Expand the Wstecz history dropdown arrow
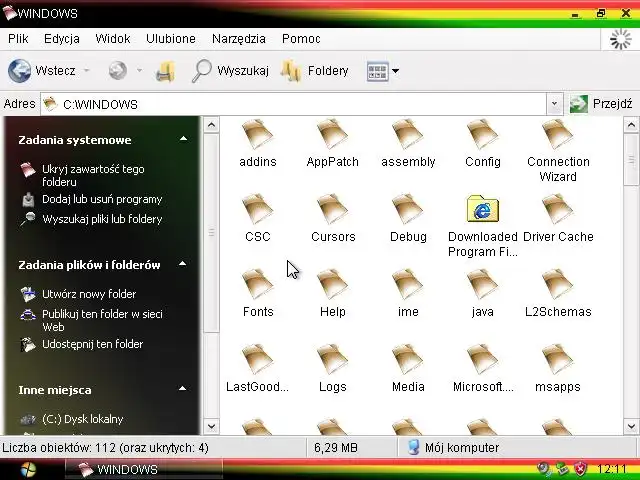This screenshot has width=640, height=480. pos(87,71)
